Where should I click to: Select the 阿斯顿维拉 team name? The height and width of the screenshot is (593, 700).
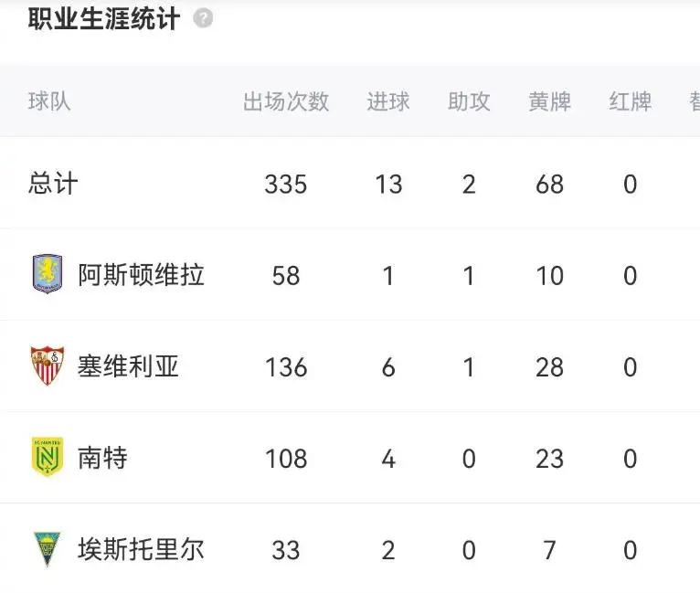[141, 274]
